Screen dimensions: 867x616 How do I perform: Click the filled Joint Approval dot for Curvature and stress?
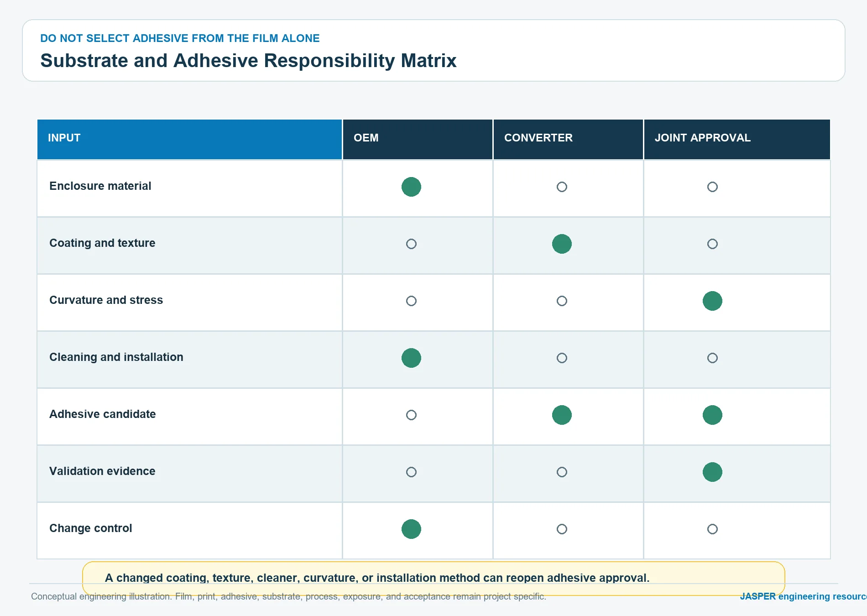tap(712, 301)
